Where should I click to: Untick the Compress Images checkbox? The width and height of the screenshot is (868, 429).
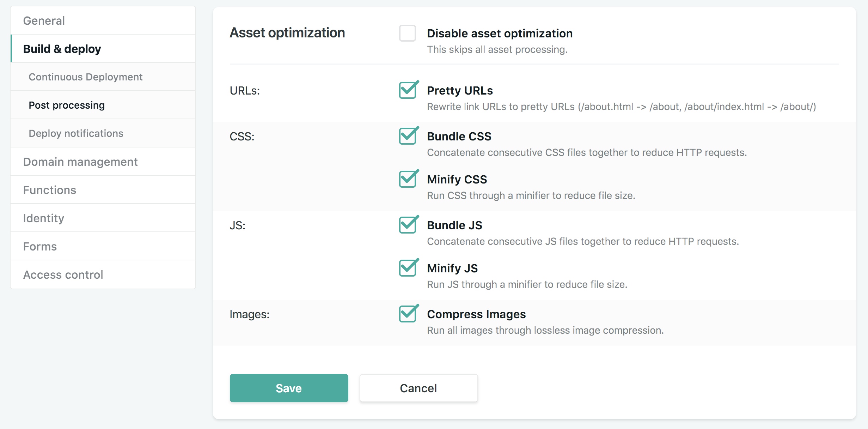408,314
